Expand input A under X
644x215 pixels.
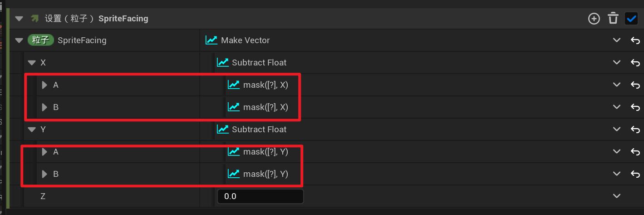coord(44,85)
